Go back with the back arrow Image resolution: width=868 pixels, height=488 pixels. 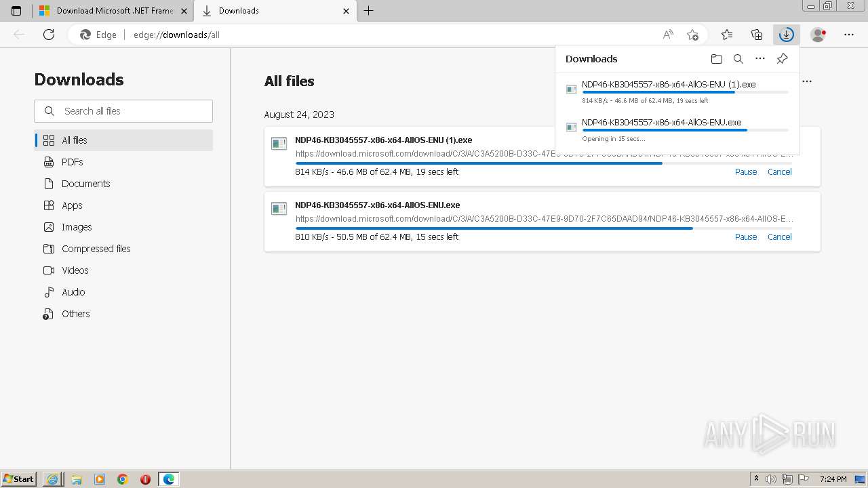click(x=19, y=35)
